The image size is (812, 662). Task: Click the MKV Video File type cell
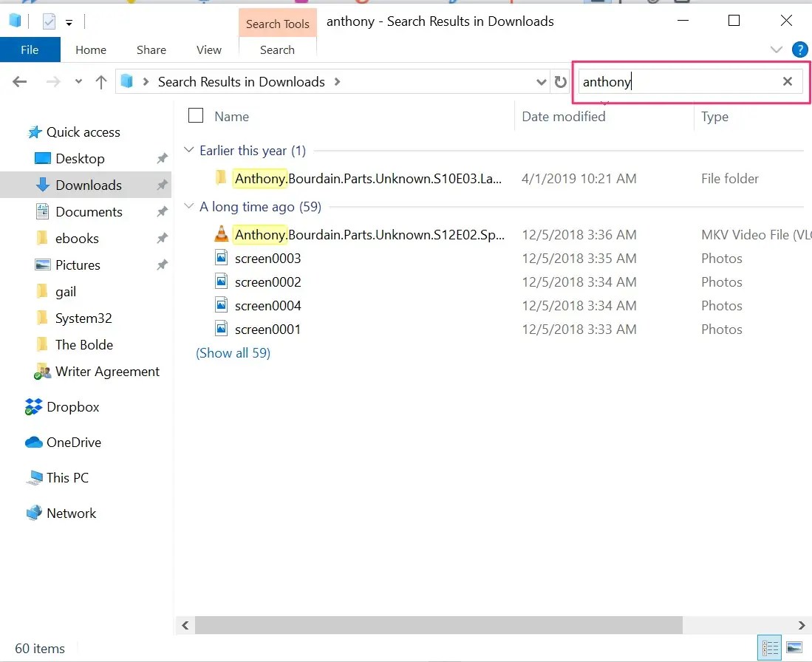coord(756,235)
